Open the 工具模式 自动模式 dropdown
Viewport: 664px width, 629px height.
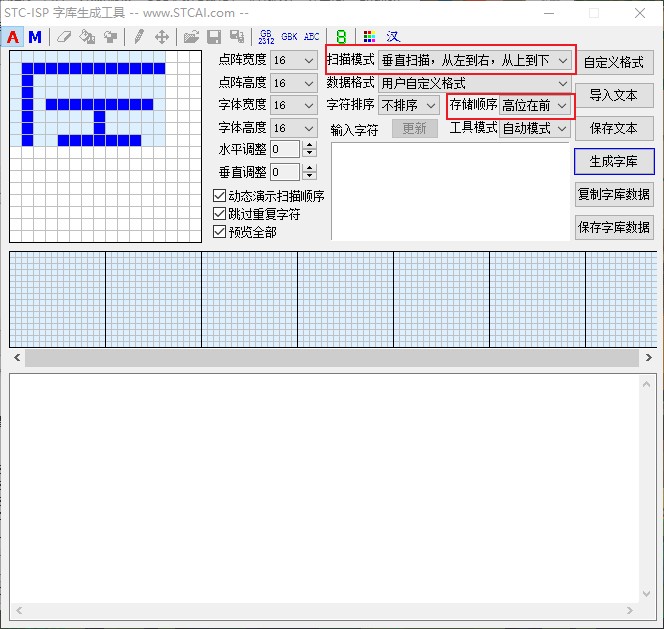[x=534, y=128]
